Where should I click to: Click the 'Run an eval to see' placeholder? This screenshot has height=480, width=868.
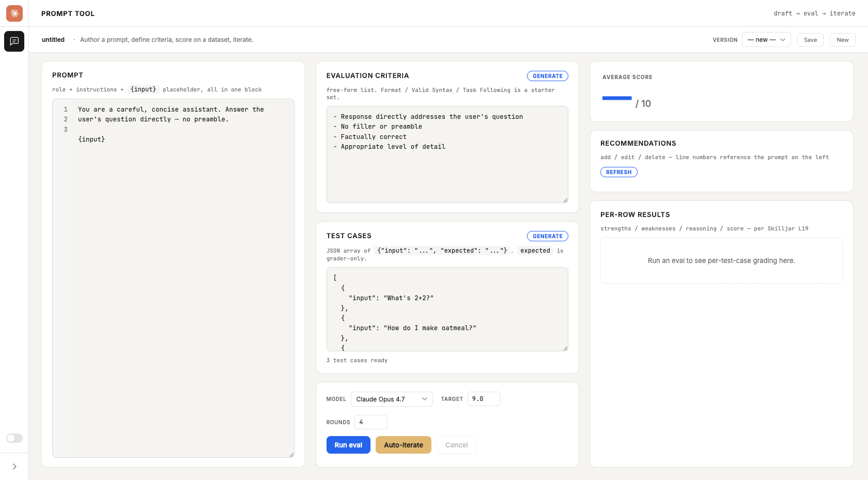click(x=721, y=260)
